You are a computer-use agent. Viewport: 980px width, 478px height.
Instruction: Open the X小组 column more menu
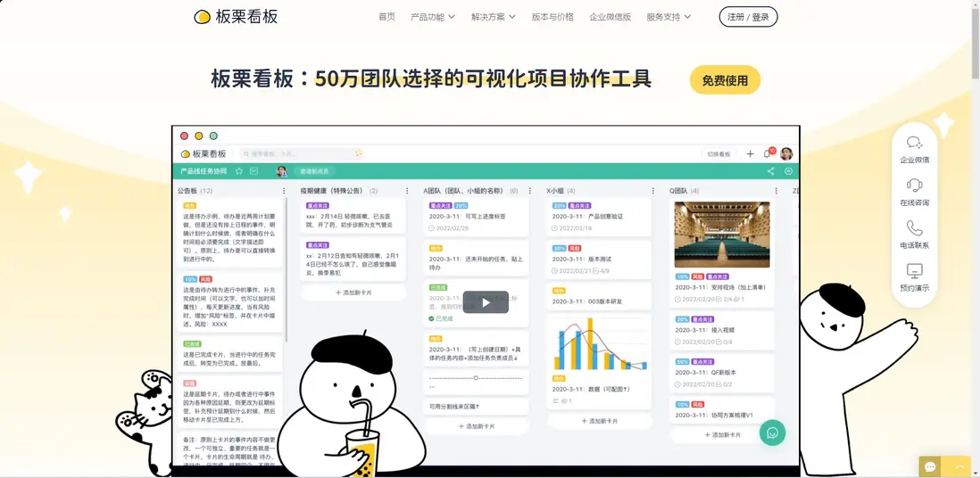tap(652, 191)
